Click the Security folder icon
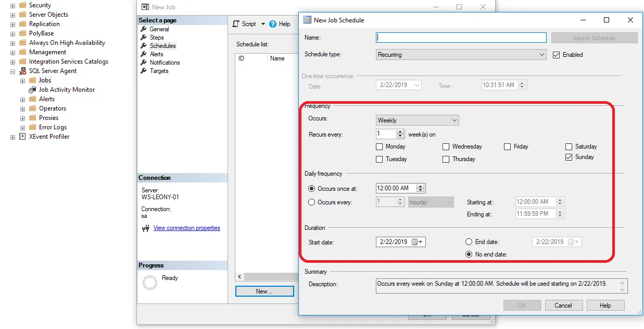 (22, 5)
